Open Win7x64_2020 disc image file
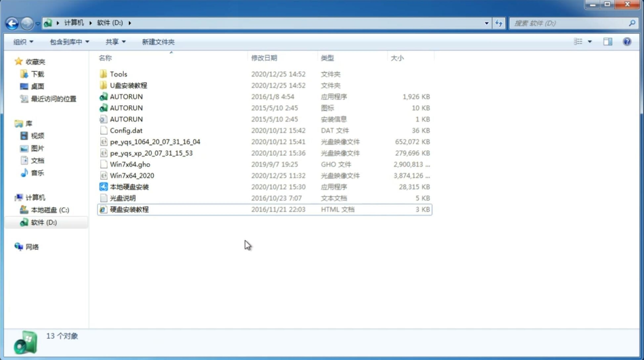Screen dimensions: 644x360 click(132, 176)
